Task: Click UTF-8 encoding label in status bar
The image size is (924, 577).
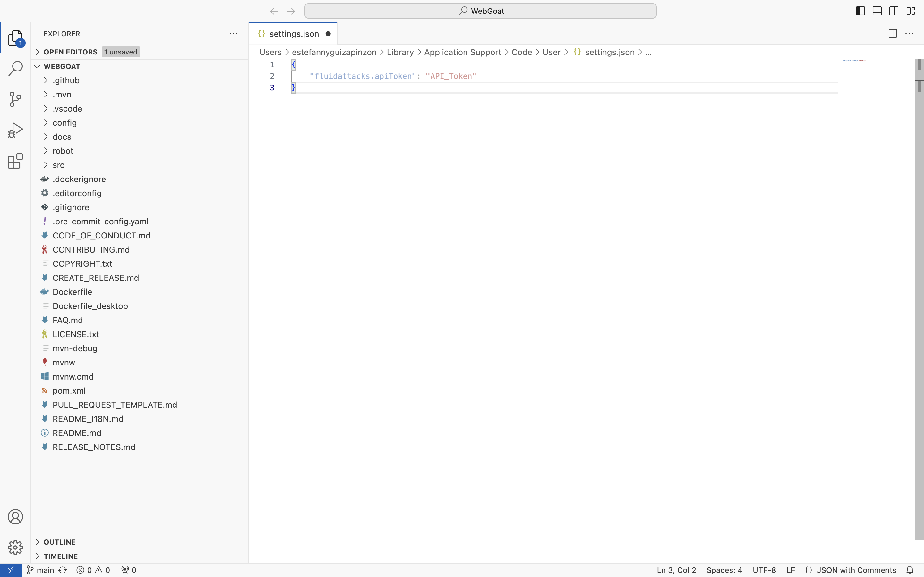Action: [x=764, y=570]
